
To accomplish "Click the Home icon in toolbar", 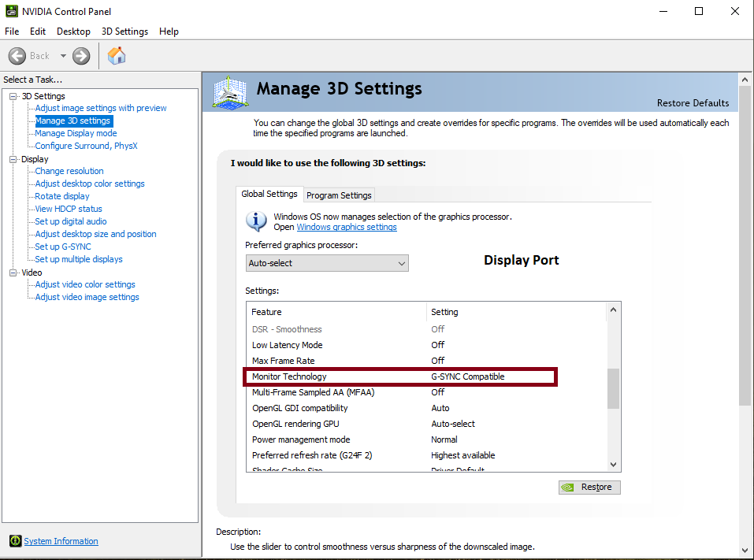I will (117, 56).
